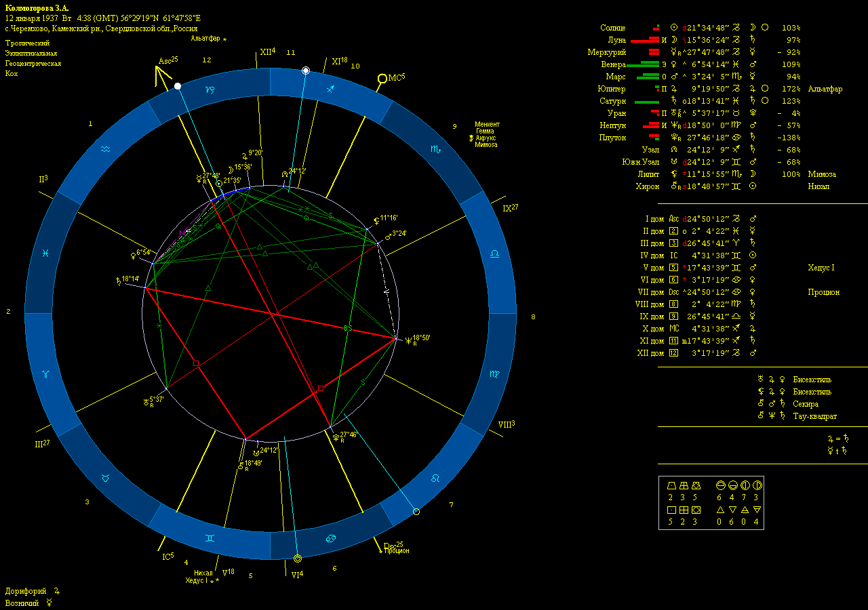The height and width of the screenshot is (610, 868).
Task: Click the Cancer sign on the zodiac ring
Action: coord(330,538)
